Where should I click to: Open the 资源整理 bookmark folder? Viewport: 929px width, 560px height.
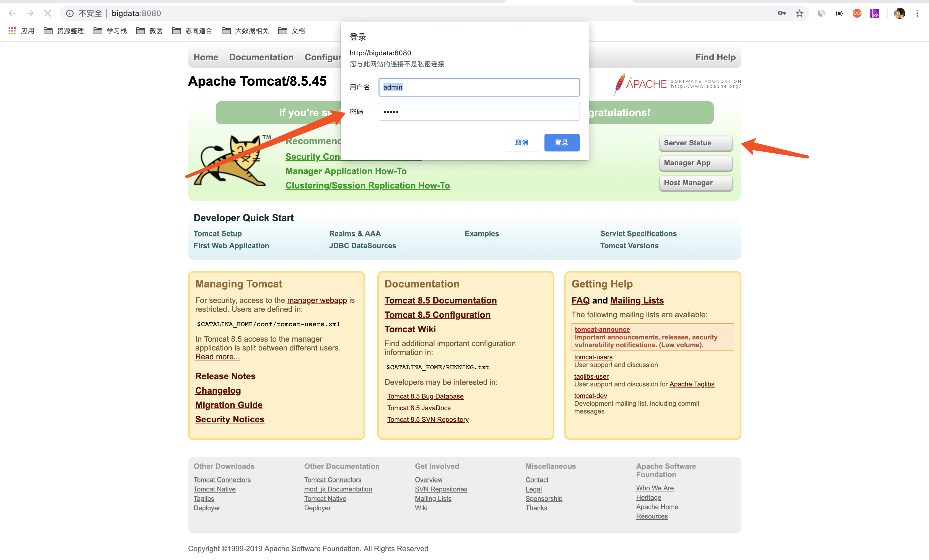point(64,30)
